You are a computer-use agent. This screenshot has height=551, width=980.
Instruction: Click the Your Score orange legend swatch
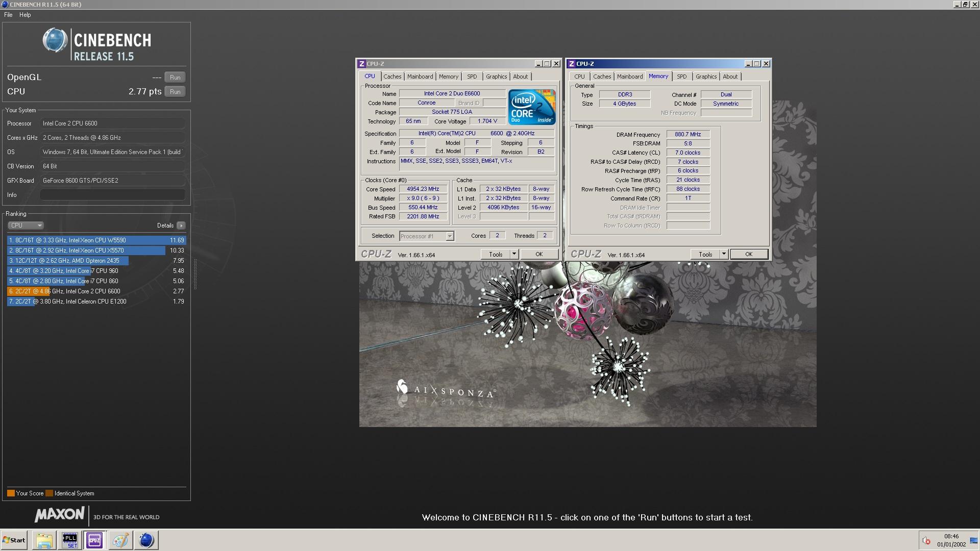point(11,493)
